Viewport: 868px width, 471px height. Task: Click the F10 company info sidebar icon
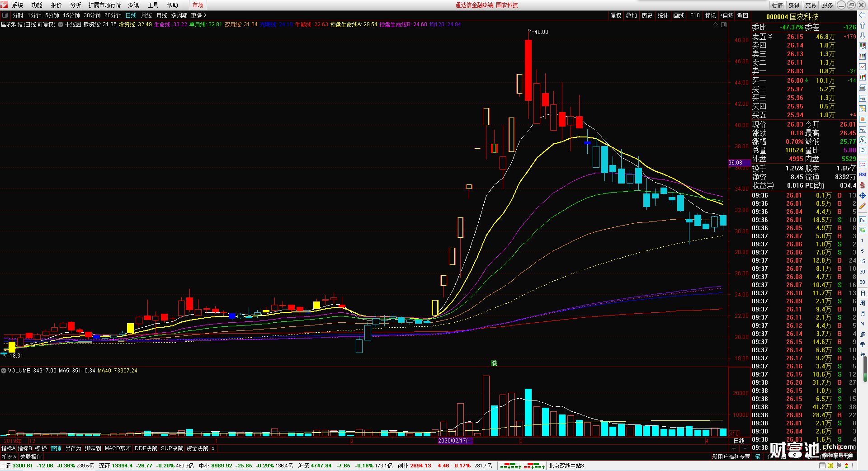point(863,98)
